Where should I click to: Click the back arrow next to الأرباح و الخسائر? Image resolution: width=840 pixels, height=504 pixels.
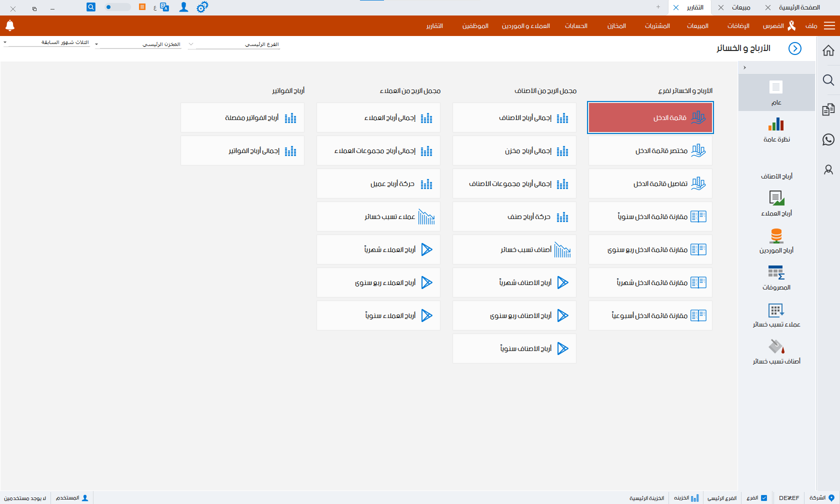point(795,48)
